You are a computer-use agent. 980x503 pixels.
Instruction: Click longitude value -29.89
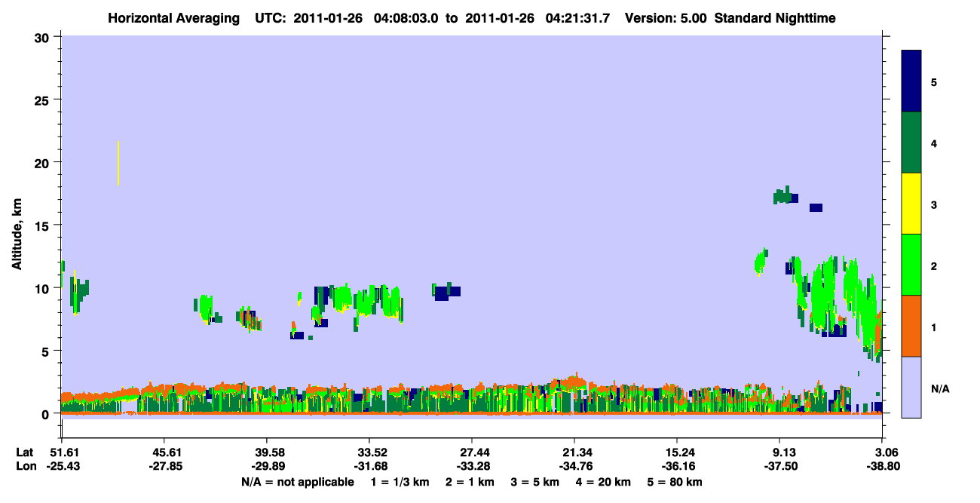pos(268,467)
